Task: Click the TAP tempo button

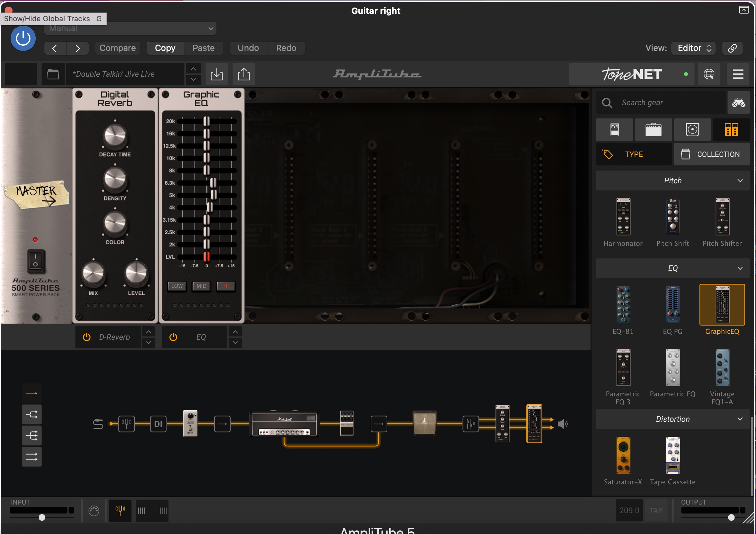Action: coord(656,511)
